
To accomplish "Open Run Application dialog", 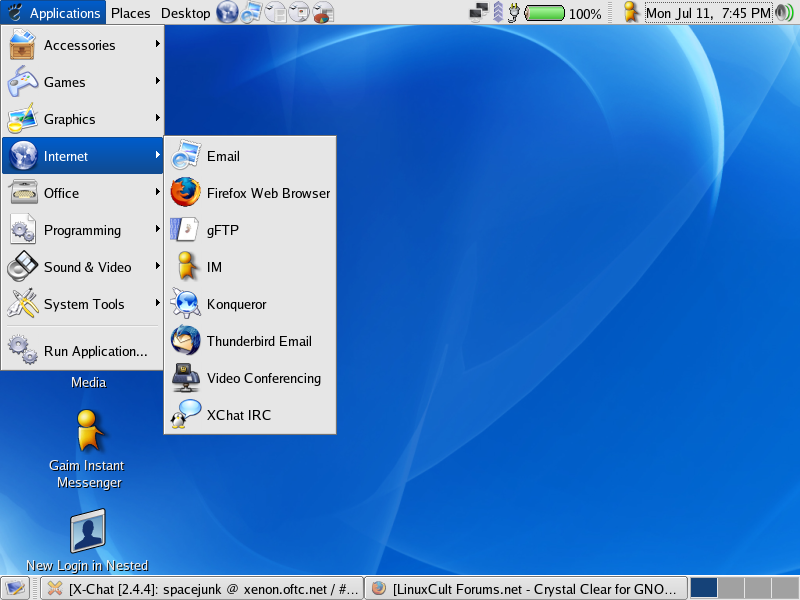I will pyautogui.click(x=83, y=351).
